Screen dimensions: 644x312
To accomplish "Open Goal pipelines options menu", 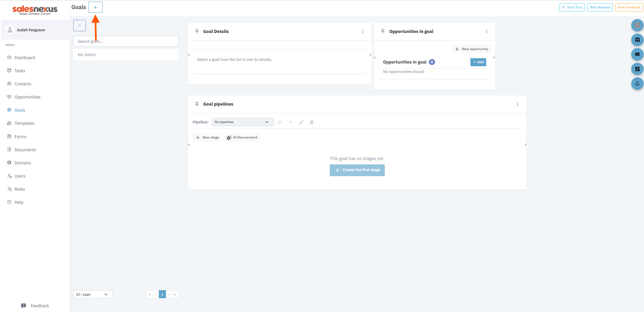I will click(x=517, y=104).
